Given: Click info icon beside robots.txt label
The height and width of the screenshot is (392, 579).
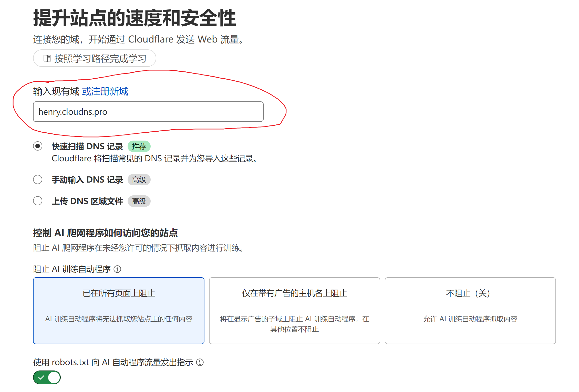Looking at the screenshot, I should tap(200, 362).
